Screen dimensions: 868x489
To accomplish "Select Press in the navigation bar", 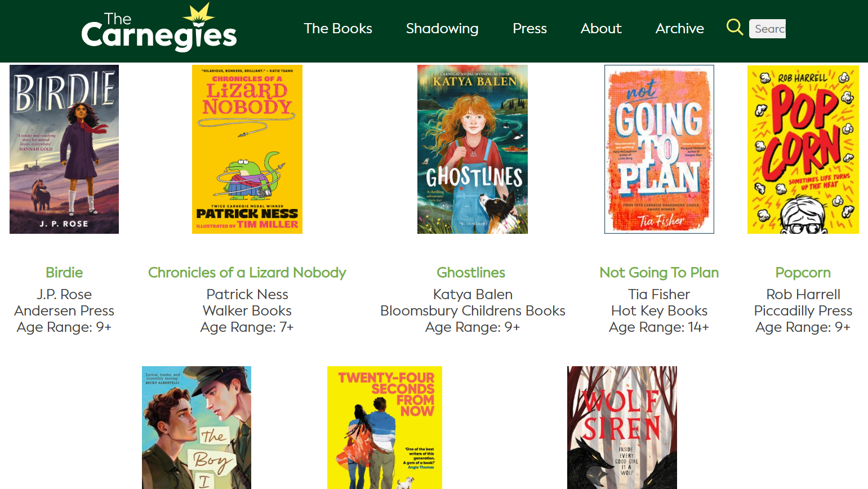I will coord(529,29).
